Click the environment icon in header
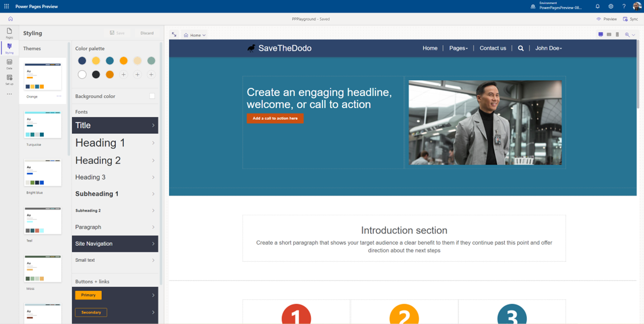Screen dimensions: 644x324 tap(533, 7)
